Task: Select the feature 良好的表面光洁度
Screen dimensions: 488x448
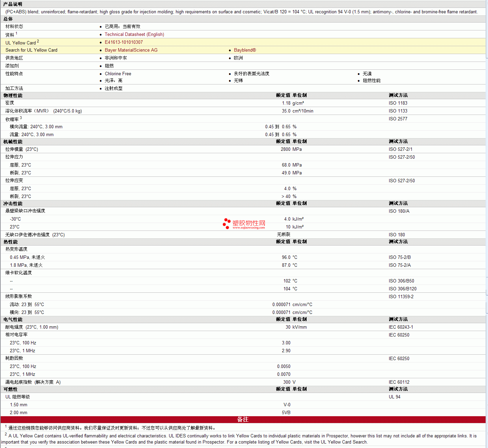Action: coord(252,74)
